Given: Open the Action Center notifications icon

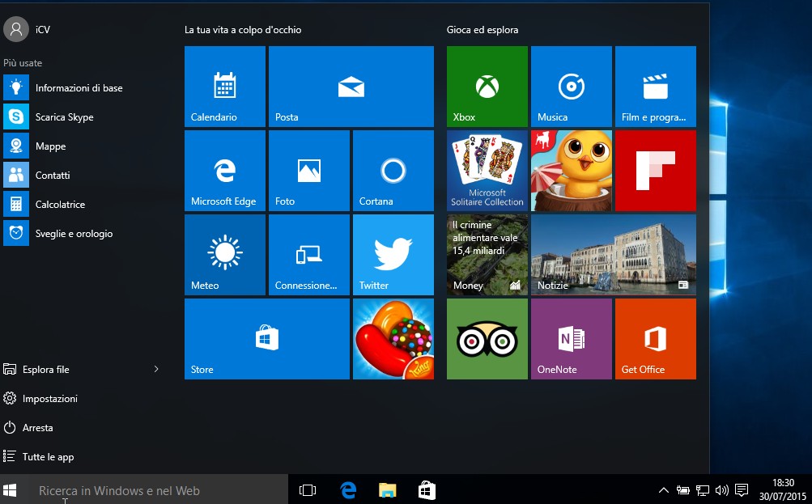Looking at the screenshot, I should coord(742,489).
